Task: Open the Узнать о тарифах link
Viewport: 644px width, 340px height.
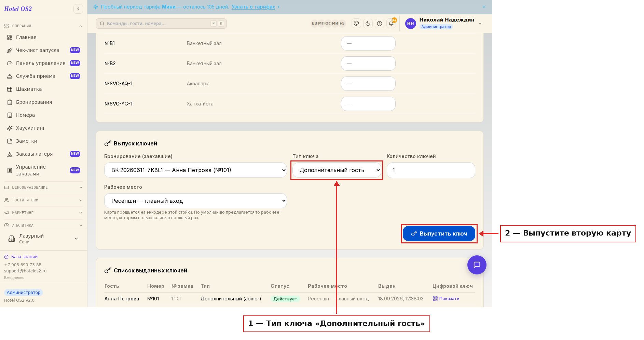Action: (253, 7)
